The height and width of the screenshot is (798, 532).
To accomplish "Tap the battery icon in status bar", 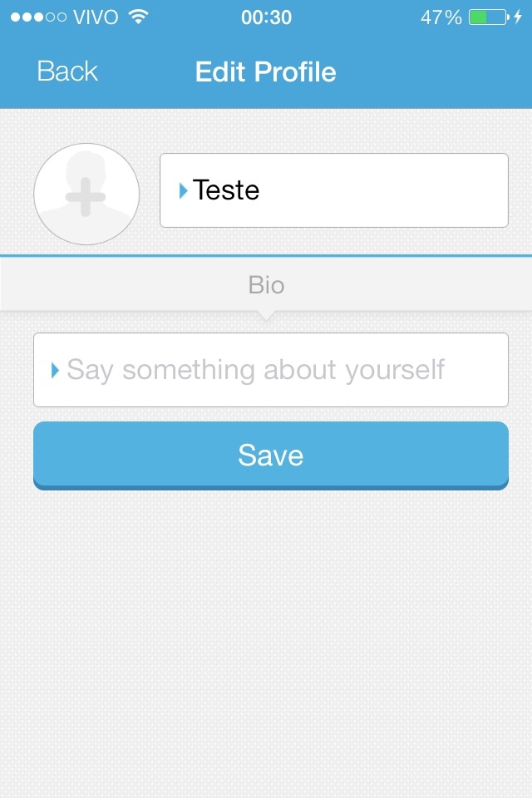I will coord(489,17).
